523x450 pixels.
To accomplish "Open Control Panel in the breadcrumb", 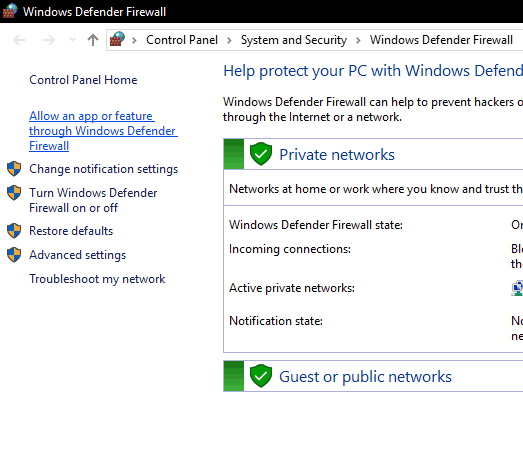I will tap(182, 40).
